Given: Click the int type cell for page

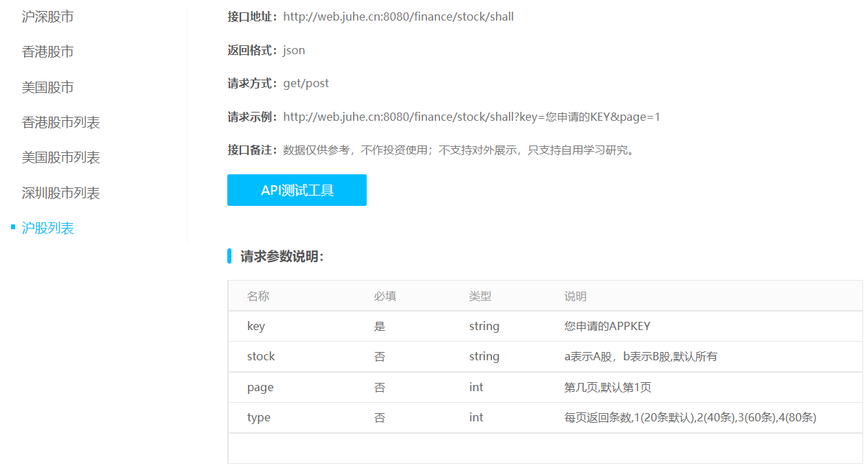Looking at the screenshot, I should tap(477, 387).
